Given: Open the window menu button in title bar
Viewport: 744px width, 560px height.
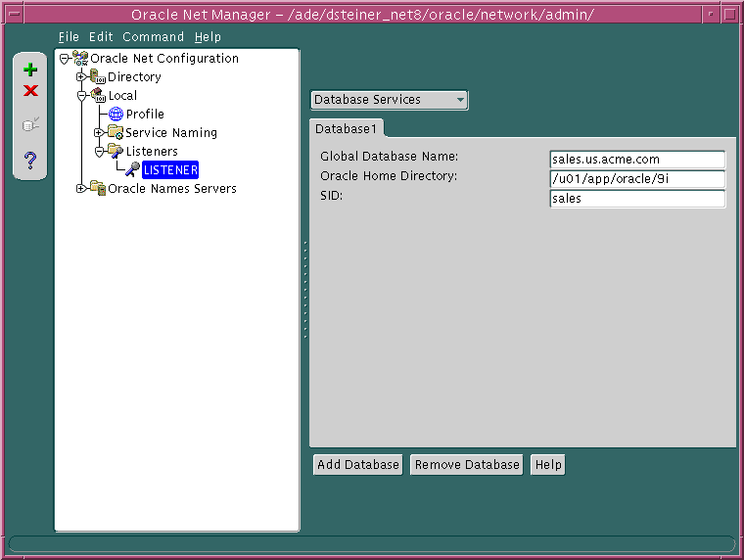Looking at the screenshot, I should [x=15, y=14].
